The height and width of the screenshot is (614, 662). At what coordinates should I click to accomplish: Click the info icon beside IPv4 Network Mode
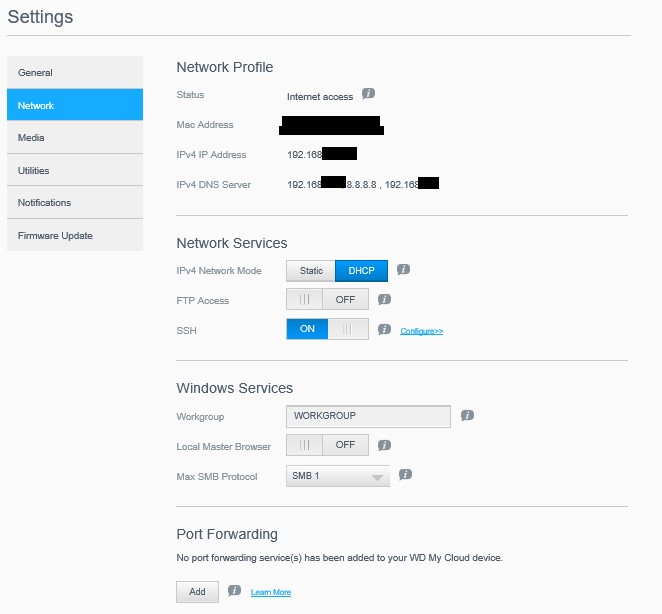tap(403, 270)
